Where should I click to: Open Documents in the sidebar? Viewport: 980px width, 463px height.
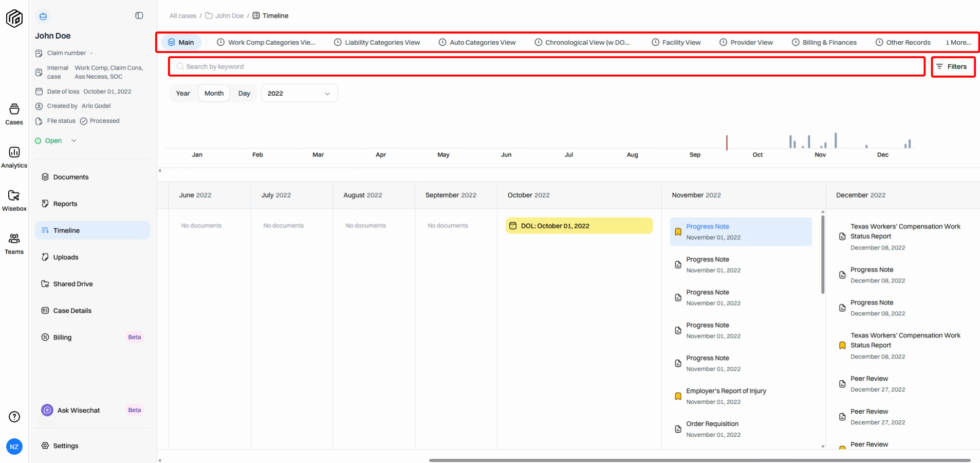93,177
